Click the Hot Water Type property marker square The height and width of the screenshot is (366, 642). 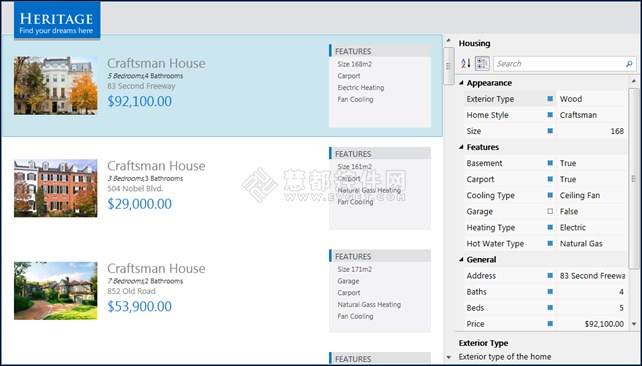[x=550, y=243]
